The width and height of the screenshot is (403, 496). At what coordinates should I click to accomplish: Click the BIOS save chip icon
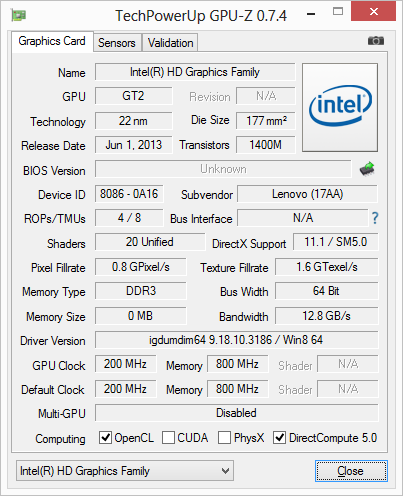[367, 169]
